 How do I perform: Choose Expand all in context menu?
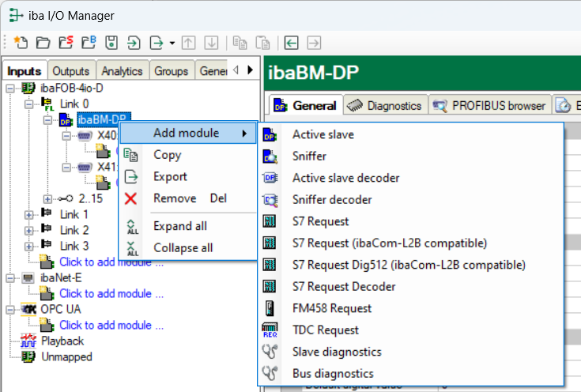point(179,226)
